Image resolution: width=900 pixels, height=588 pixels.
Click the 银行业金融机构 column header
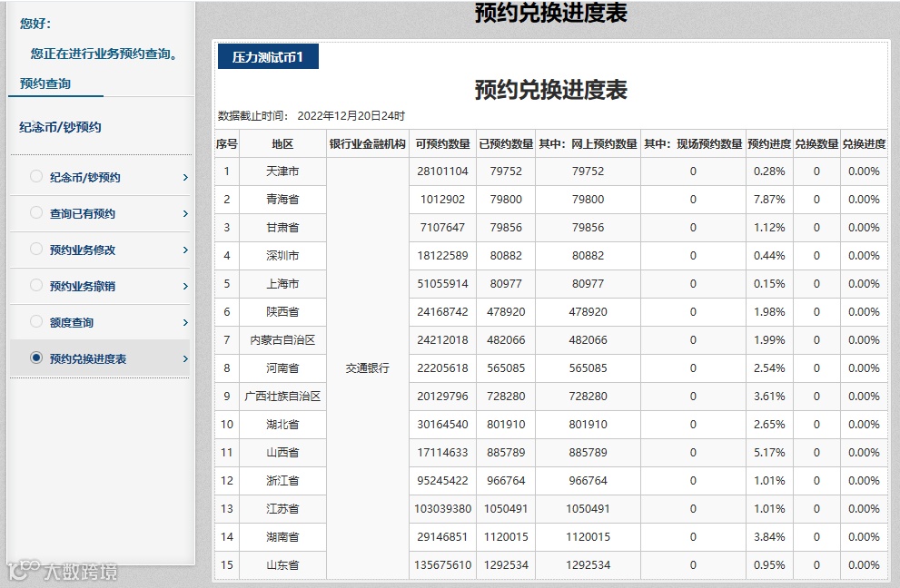coord(367,144)
